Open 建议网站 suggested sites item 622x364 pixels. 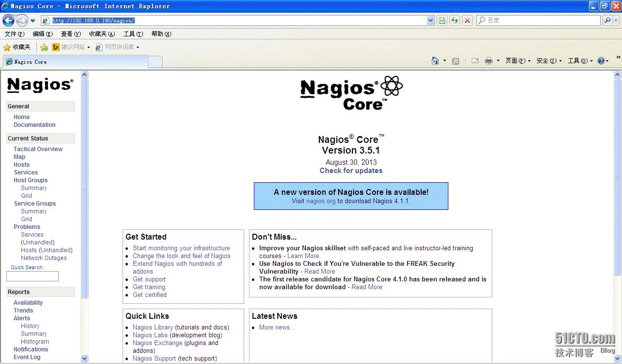pyautogui.click(x=71, y=47)
